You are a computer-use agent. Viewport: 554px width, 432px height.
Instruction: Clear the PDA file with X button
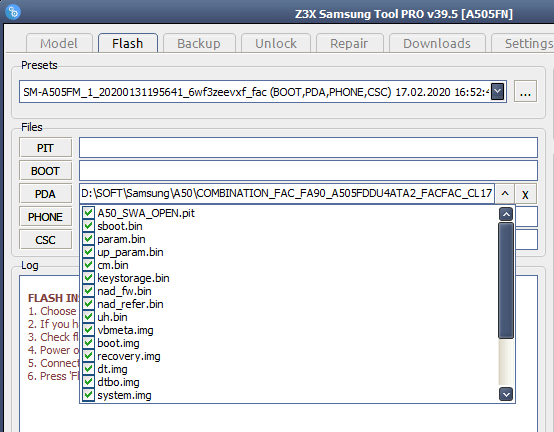[525, 194]
